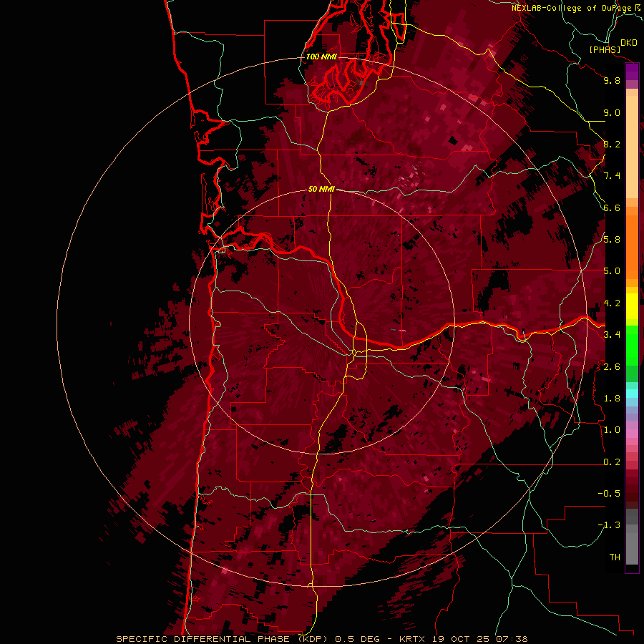Screen dimensions: 644x644
Task: Click the 4.2 scale value
Action: tap(612, 303)
